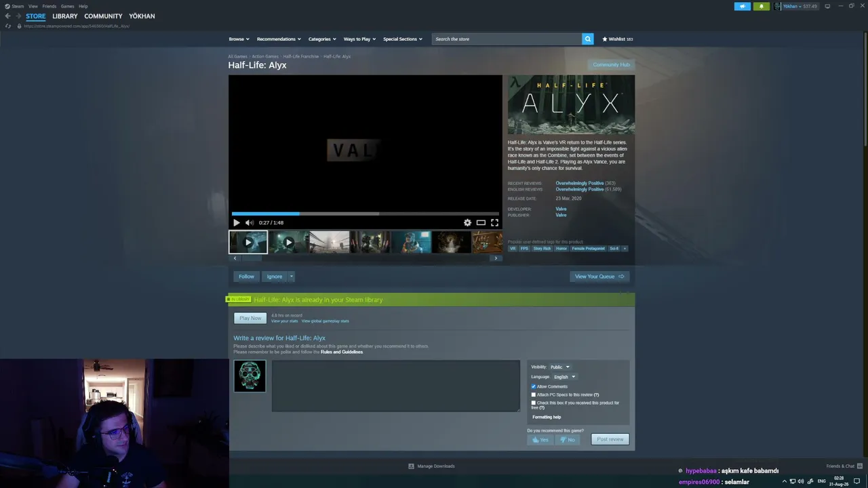Switch to Big Picture mode icon
868x488 pixels.
tap(827, 6)
